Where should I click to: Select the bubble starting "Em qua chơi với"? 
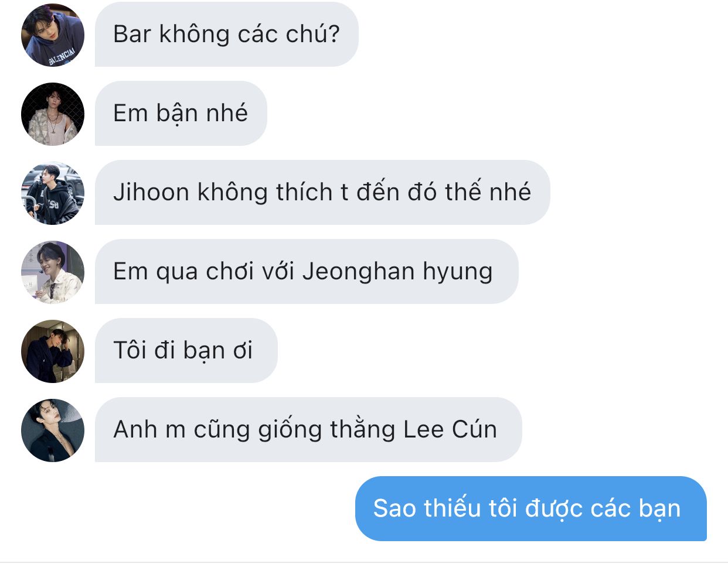pos(307,272)
